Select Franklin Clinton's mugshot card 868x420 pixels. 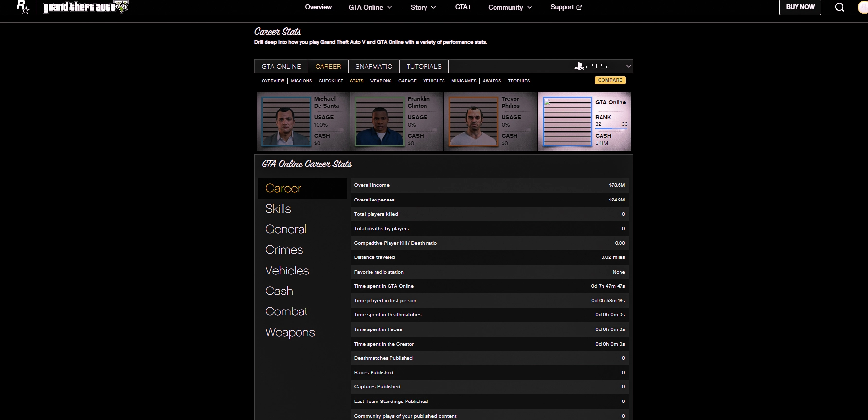click(396, 122)
